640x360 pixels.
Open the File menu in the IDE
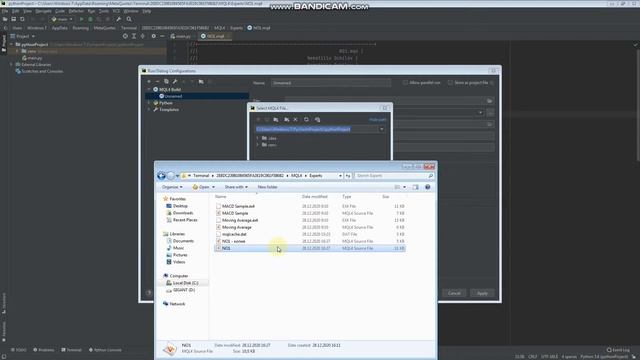[x=4, y=11]
